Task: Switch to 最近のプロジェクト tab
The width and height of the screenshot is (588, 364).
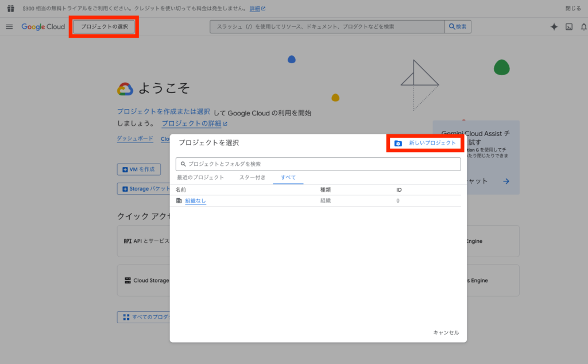Action: click(200, 177)
